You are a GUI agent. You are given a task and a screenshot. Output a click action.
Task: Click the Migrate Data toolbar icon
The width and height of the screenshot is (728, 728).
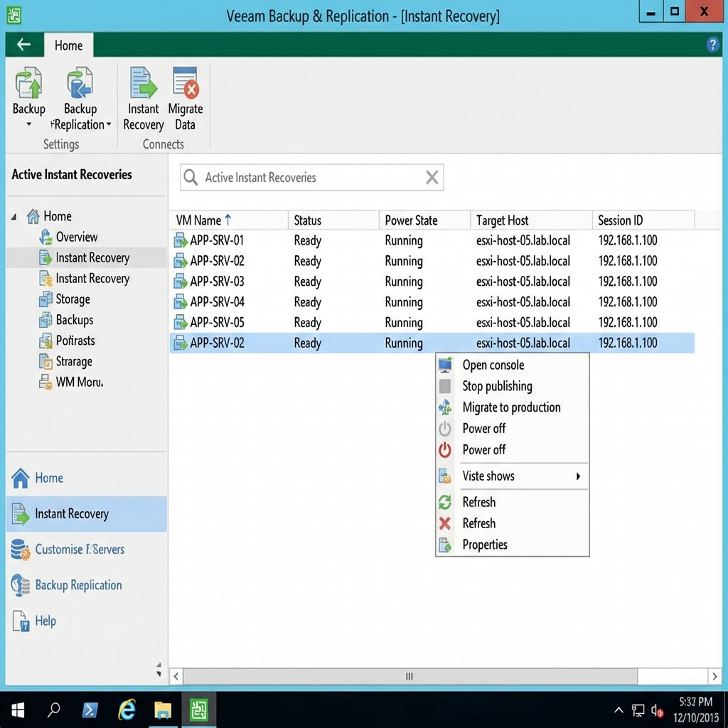click(x=185, y=96)
